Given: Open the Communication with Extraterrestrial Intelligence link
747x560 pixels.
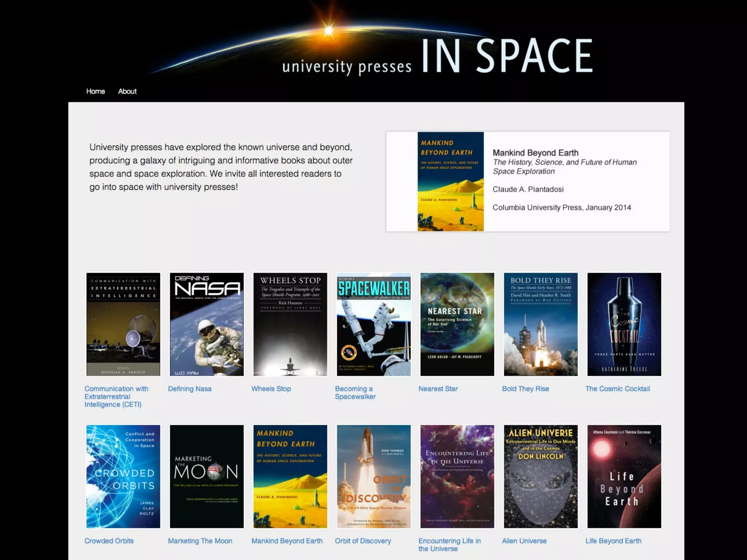Looking at the screenshot, I should click(116, 396).
